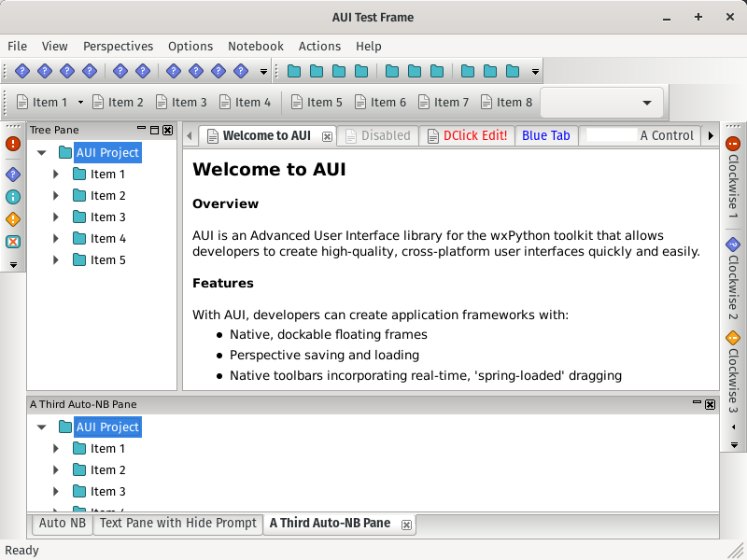Close the A Third Auto-NB Pane via caption X
The height and width of the screenshot is (560, 747).
click(710, 404)
